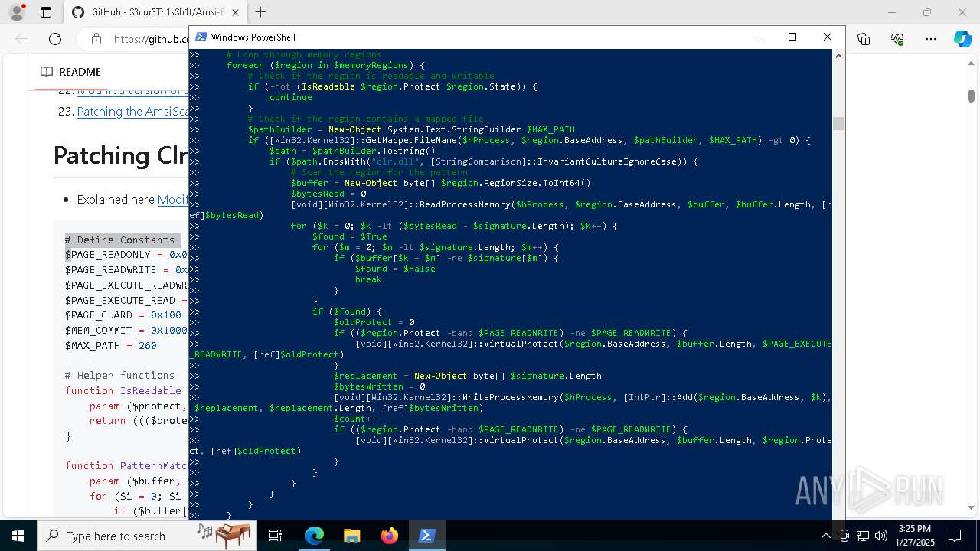Click '$path = $pathBuilder.ToString()' line
The image size is (980, 551).
pyautogui.click(x=352, y=151)
